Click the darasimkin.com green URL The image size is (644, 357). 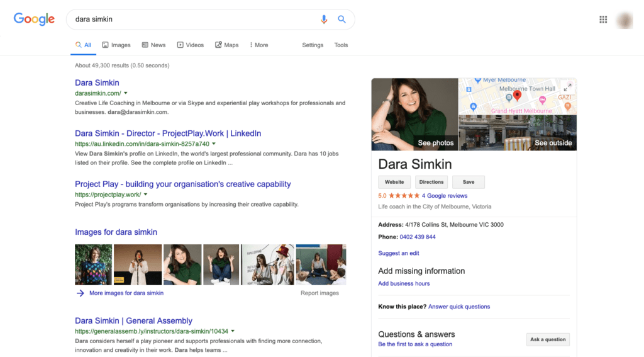tap(97, 93)
